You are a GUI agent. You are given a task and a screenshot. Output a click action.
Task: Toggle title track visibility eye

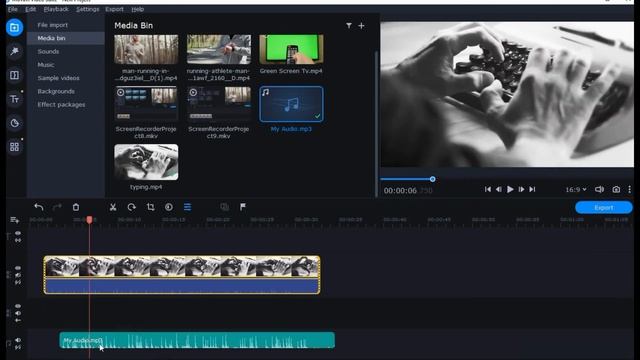point(18,233)
